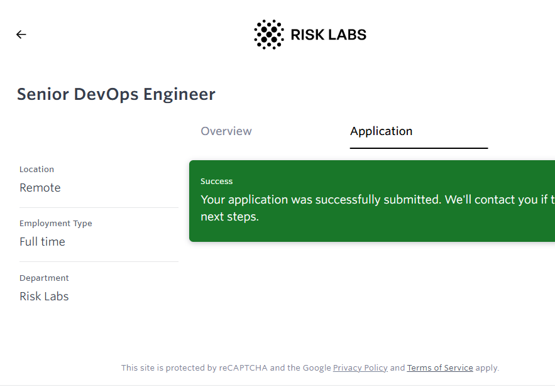
Task: Click the words next steps in the banner
Action: [x=230, y=217]
